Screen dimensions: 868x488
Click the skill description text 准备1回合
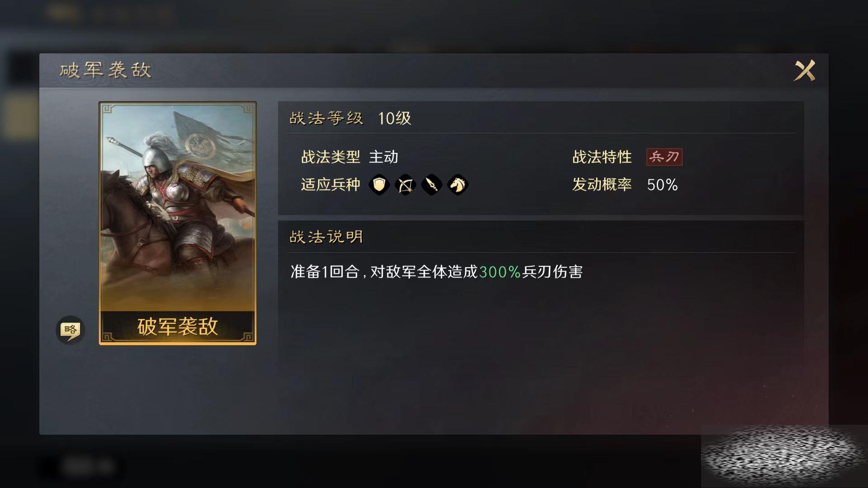tap(325, 272)
